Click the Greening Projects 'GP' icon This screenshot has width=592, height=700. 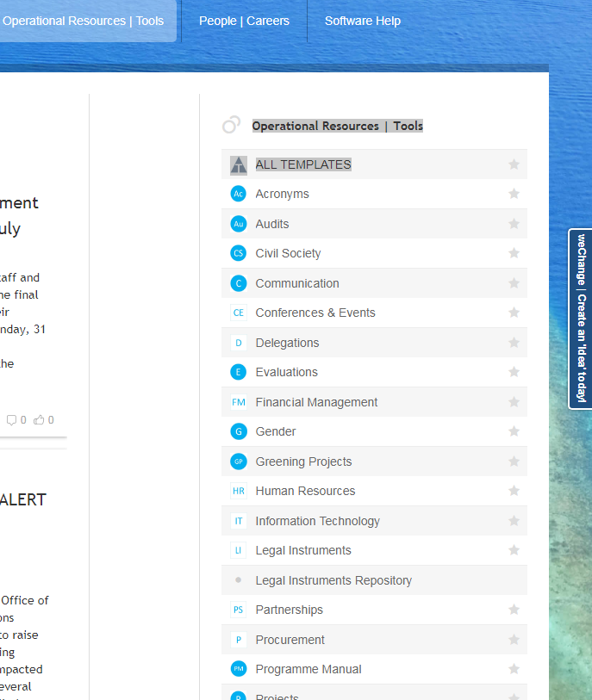point(239,462)
